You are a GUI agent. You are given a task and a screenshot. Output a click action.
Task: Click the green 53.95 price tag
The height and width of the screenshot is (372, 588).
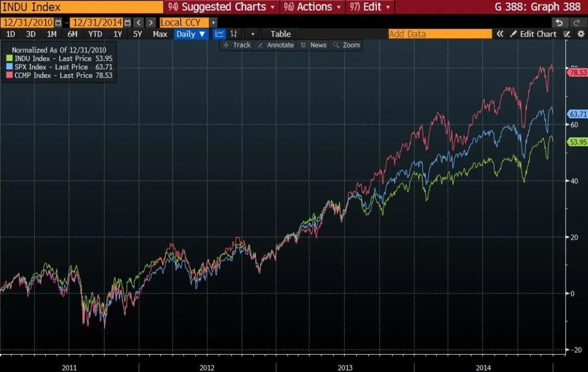coord(577,142)
